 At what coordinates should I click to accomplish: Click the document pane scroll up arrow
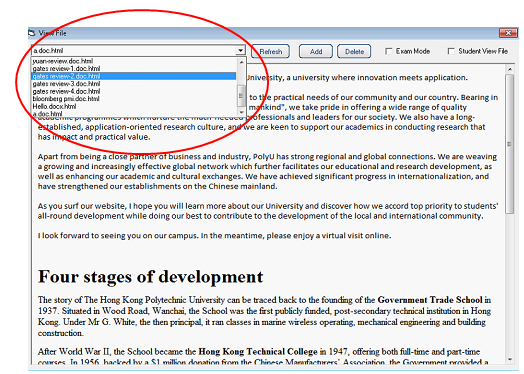coord(510,70)
